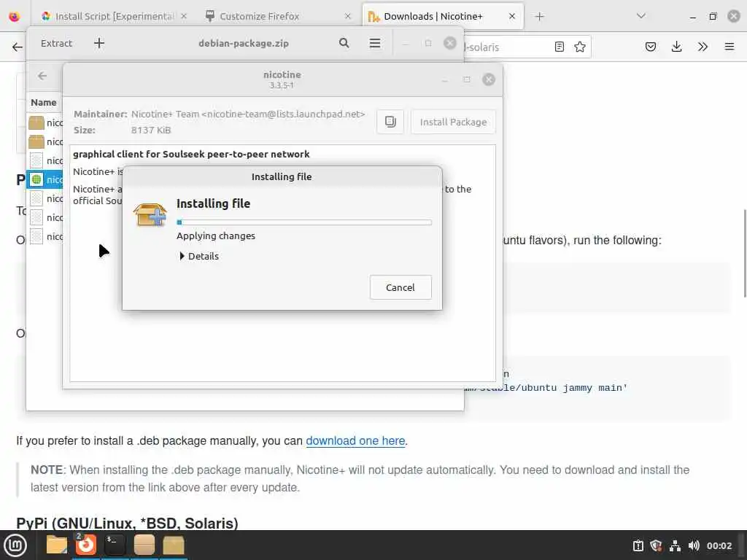Select the first nico folder in the archive
Screen dimensions: 747x560
point(45,122)
